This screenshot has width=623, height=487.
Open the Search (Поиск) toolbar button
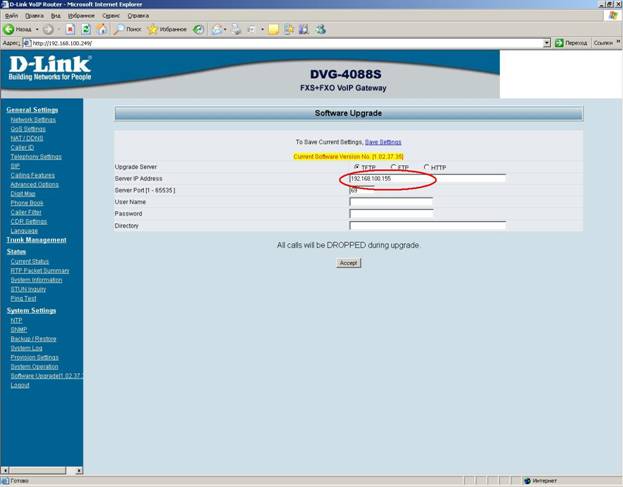[127, 29]
